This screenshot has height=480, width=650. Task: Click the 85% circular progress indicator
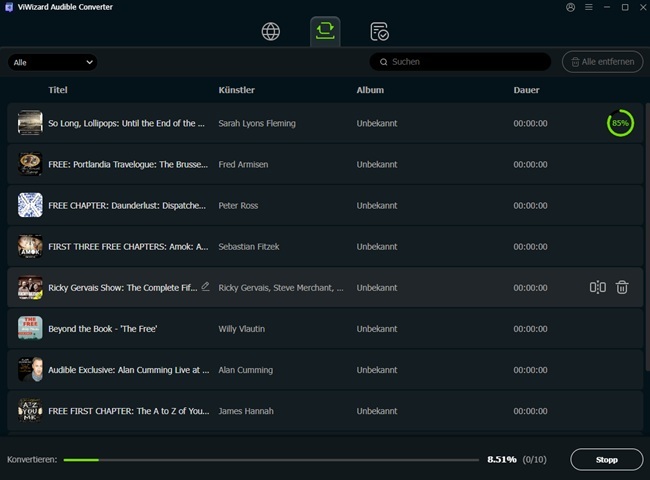(x=620, y=123)
